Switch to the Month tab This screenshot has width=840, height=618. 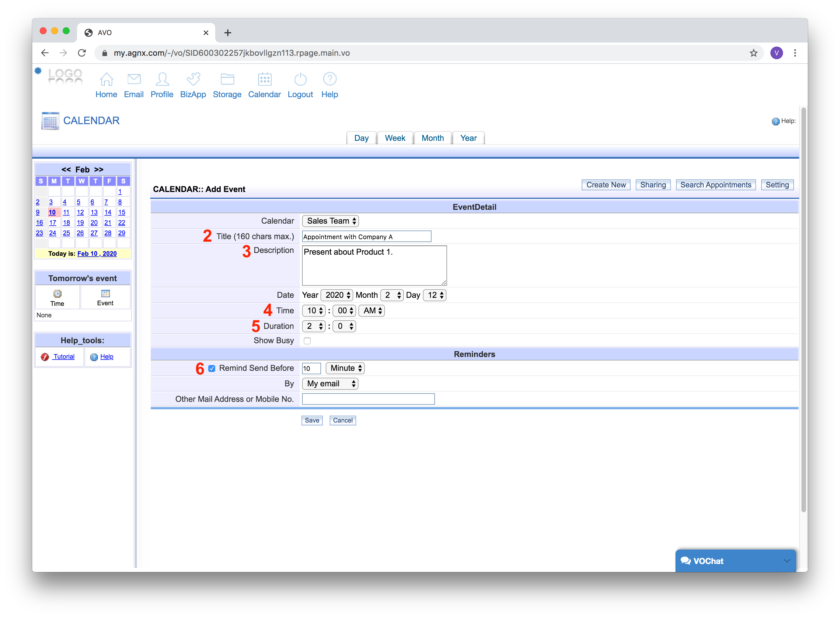[432, 138]
